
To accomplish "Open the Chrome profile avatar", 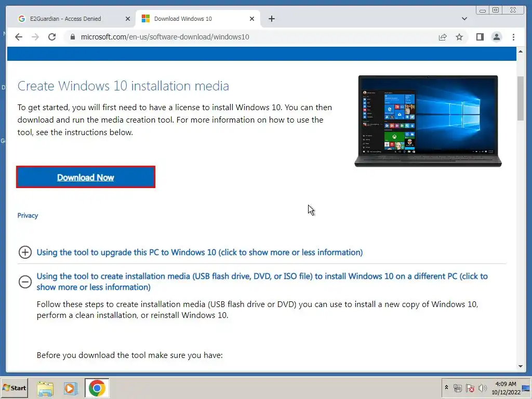I will [496, 37].
